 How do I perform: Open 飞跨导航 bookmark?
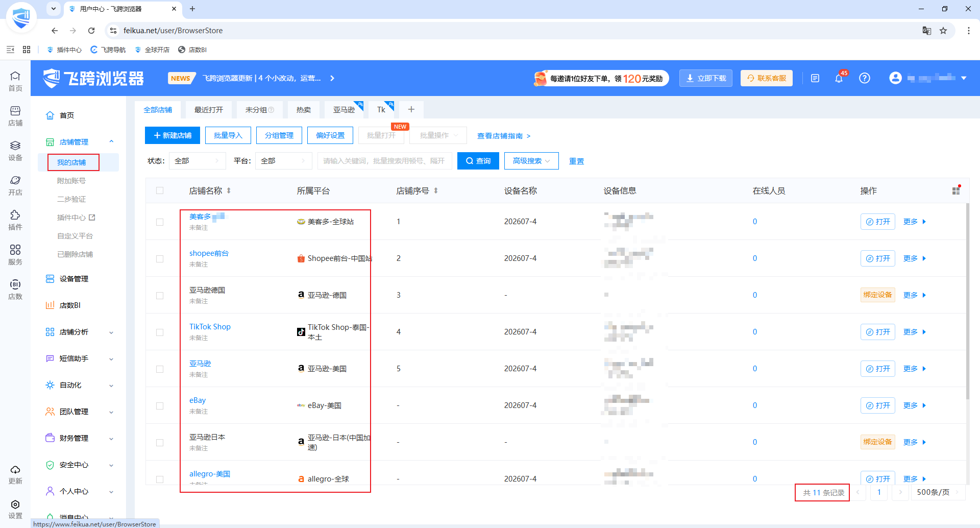coord(108,50)
